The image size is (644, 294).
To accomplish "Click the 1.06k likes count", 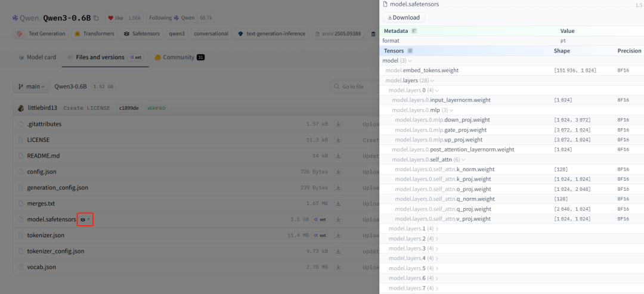I will pyautogui.click(x=134, y=18).
